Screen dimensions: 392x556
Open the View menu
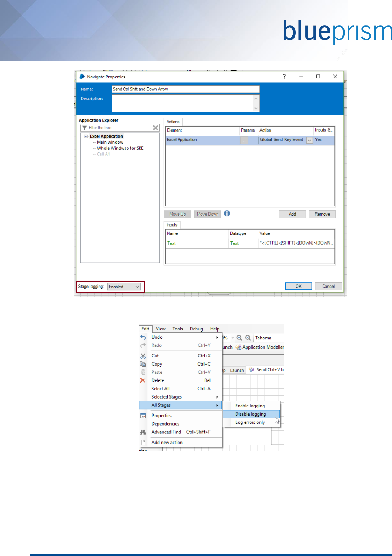tap(161, 329)
